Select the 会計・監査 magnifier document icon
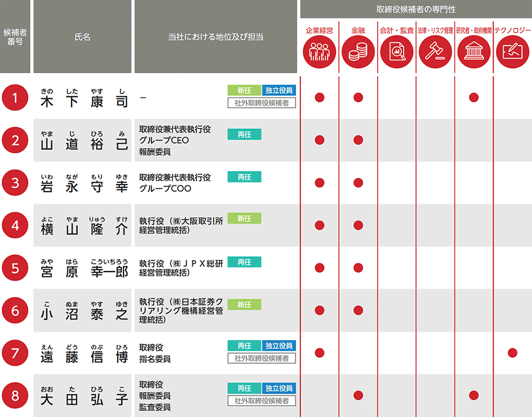532x417 pixels. (x=397, y=52)
